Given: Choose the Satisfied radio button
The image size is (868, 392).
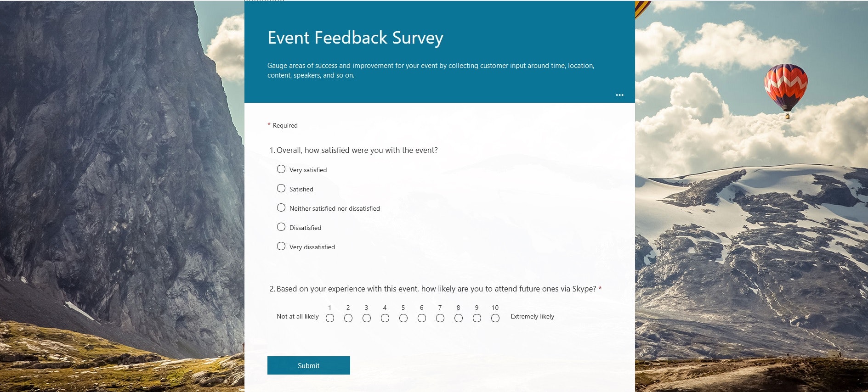Looking at the screenshot, I should [x=281, y=189].
